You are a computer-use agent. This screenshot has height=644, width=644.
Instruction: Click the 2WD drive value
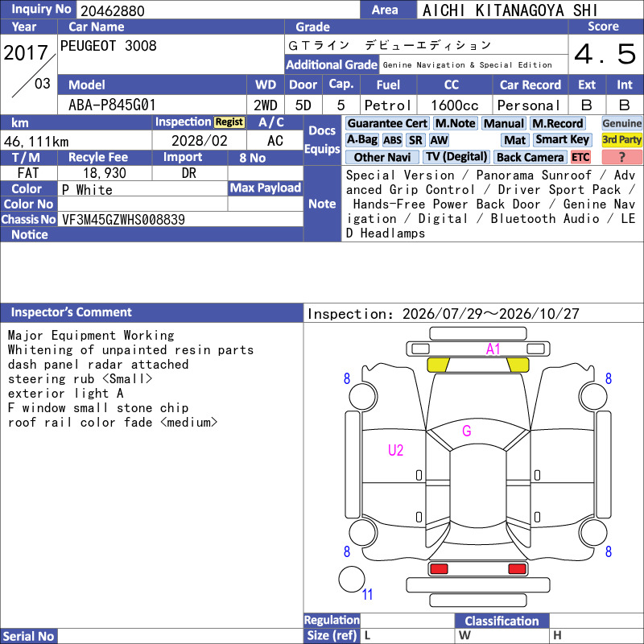tap(266, 105)
